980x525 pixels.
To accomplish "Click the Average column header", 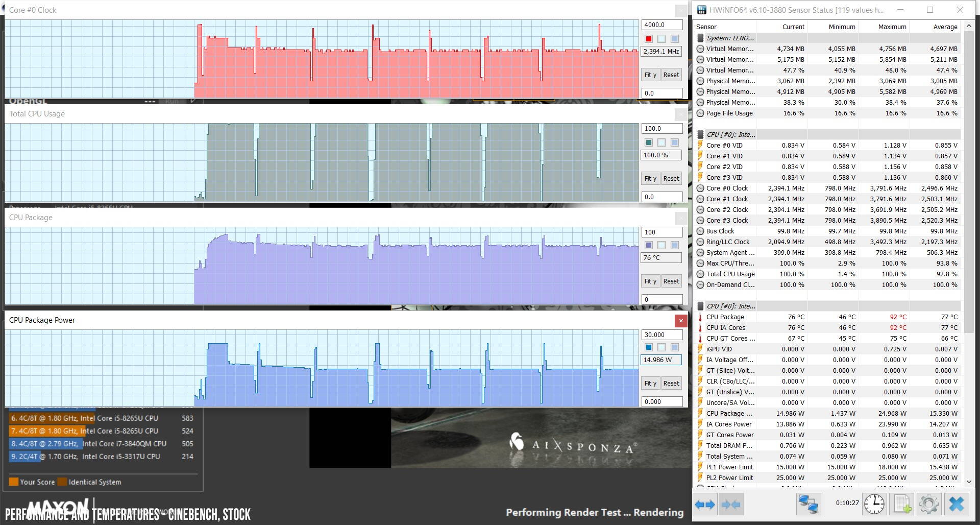I will click(935, 27).
